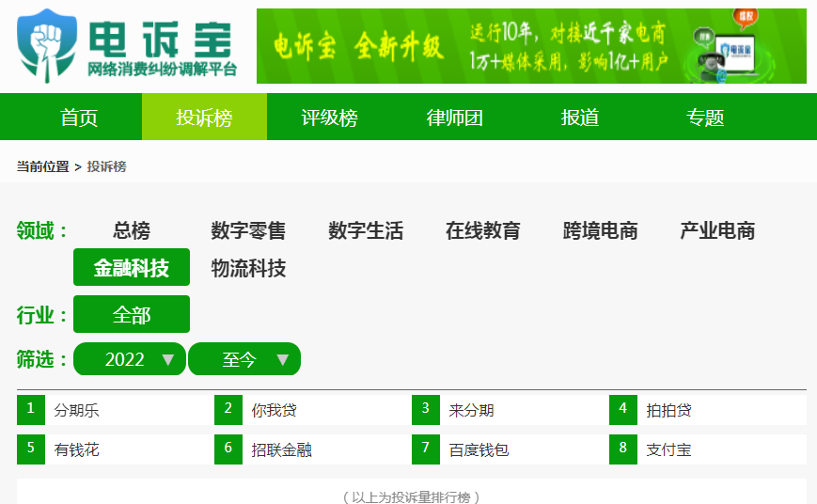817x504 pixels.
Task: Pick the 跨境电商 domain filter
Action: click(600, 230)
